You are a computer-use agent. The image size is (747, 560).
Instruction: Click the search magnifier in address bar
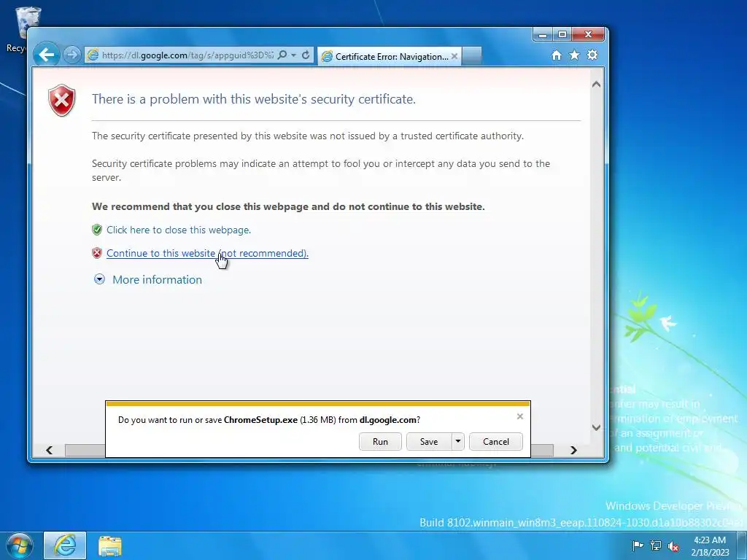(x=282, y=55)
